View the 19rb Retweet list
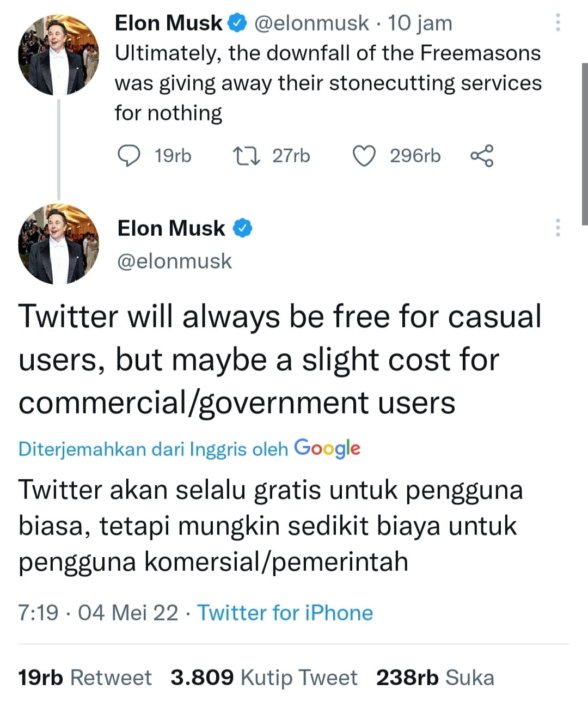The image size is (588, 707). 85,678
